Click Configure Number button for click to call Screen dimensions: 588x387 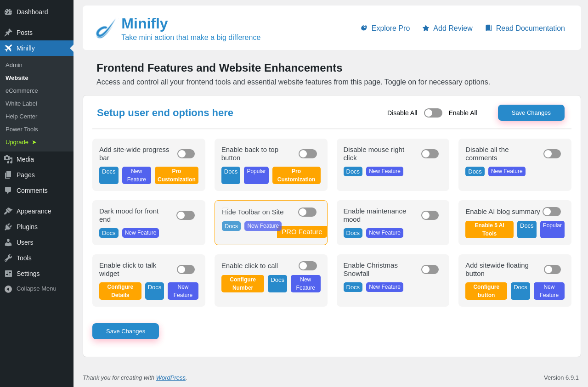coord(243,284)
